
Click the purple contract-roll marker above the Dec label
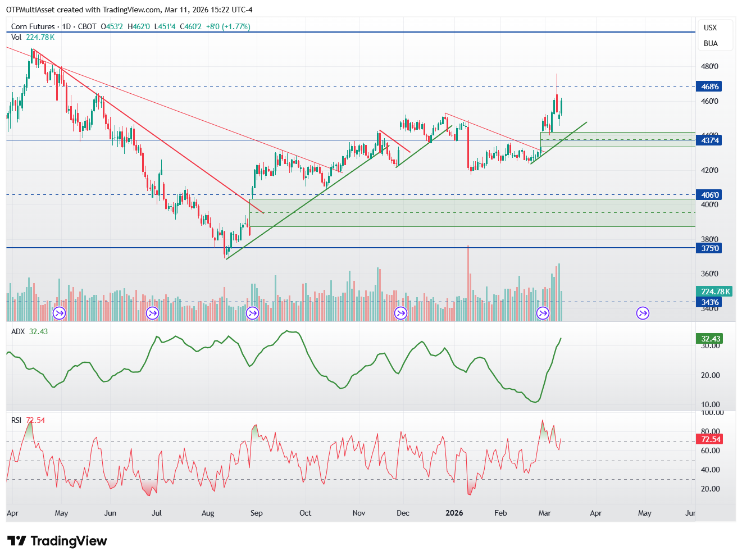(400, 313)
